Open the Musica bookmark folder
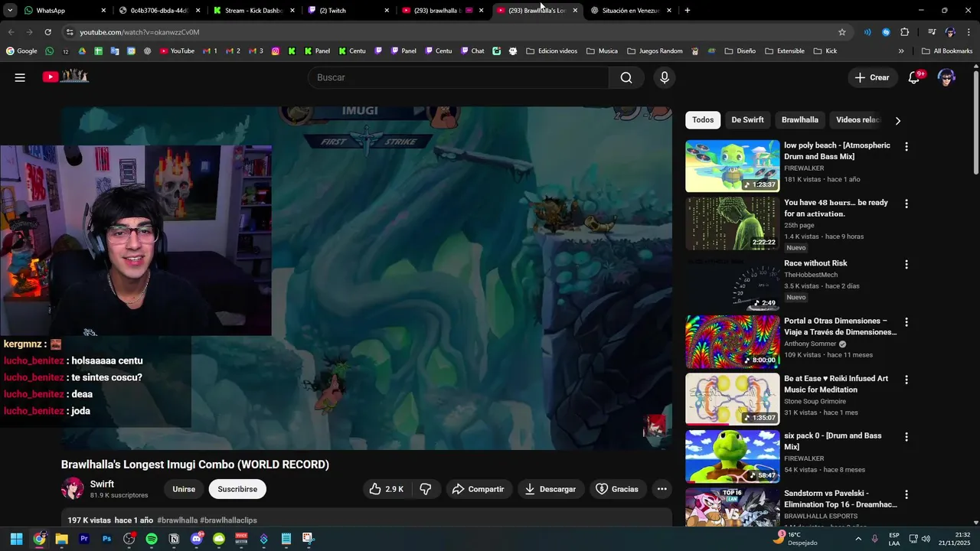Viewport: 980px width, 551px height. (602, 51)
